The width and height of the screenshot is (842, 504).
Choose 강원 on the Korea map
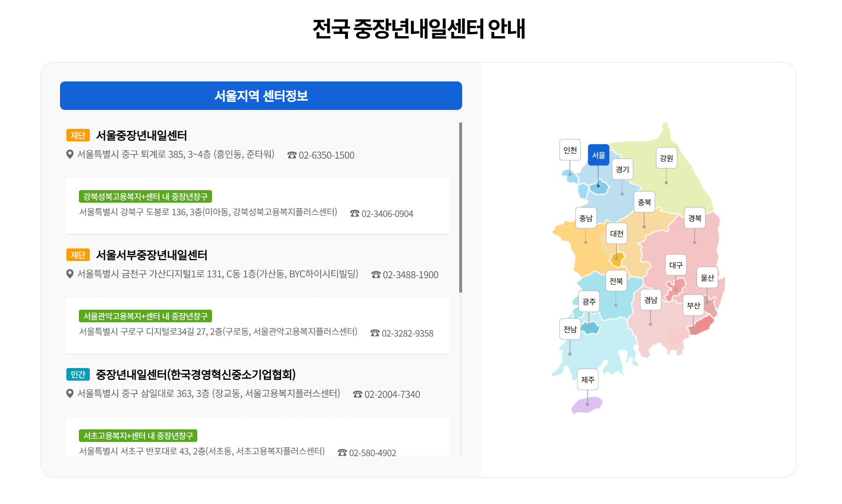(666, 158)
